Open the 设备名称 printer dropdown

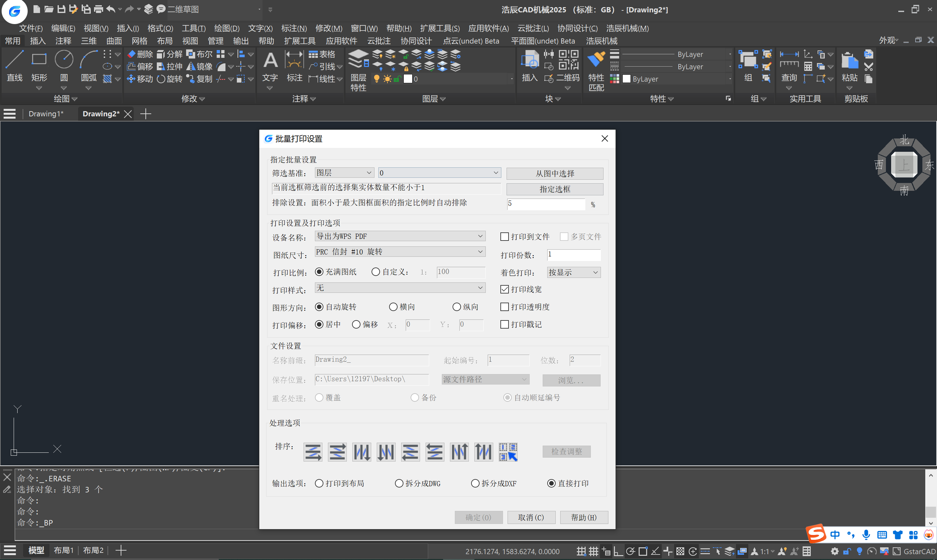point(480,236)
